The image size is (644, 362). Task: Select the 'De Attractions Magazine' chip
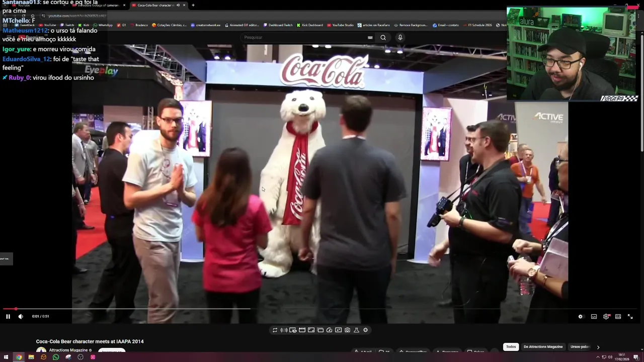click(x=543, y=346)
